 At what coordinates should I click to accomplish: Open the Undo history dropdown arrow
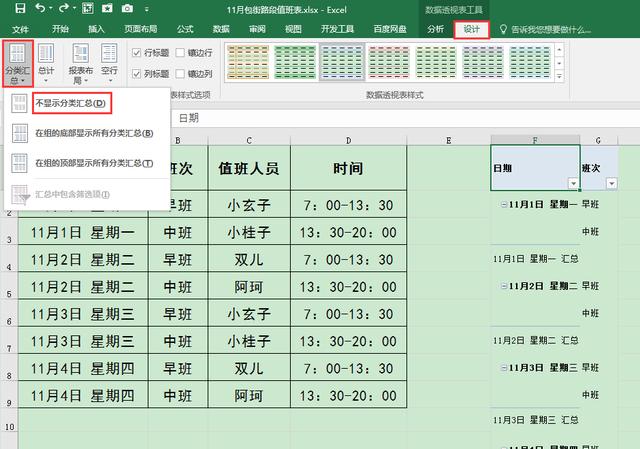point(50,8)
